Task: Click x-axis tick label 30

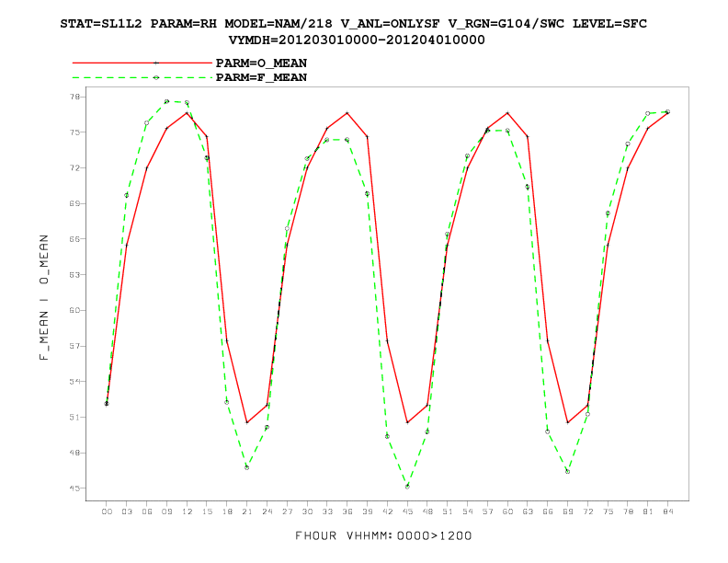Action: 307,511
